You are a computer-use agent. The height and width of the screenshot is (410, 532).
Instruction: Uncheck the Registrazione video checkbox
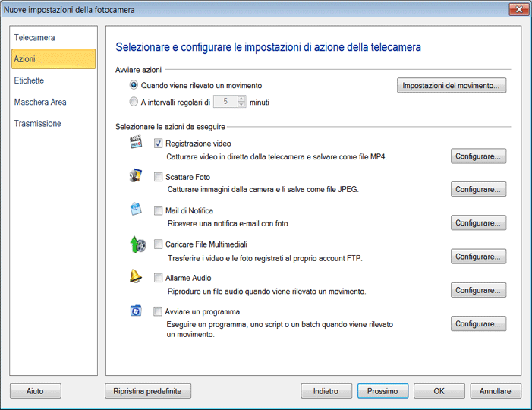[x=159, y=143]
